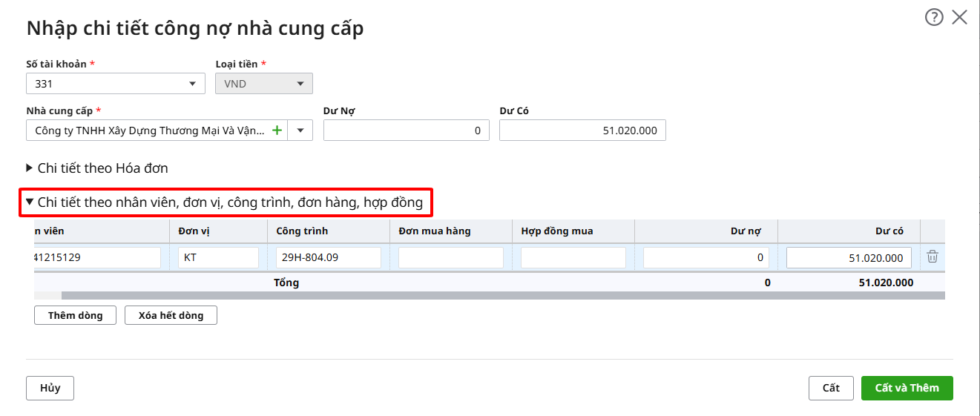Click the green Cất và Thêm button
Screen dimensions: 980x416
click(x=907, y=388)
